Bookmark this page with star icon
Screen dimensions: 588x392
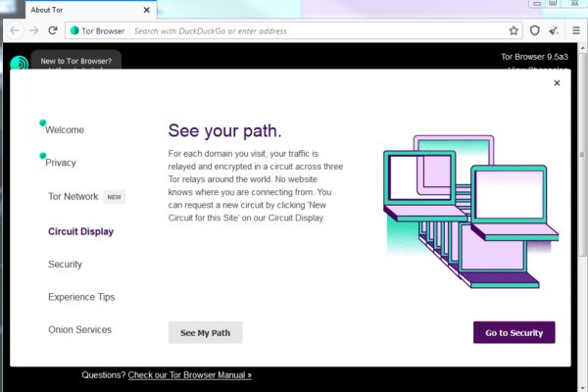click(514, 30)
